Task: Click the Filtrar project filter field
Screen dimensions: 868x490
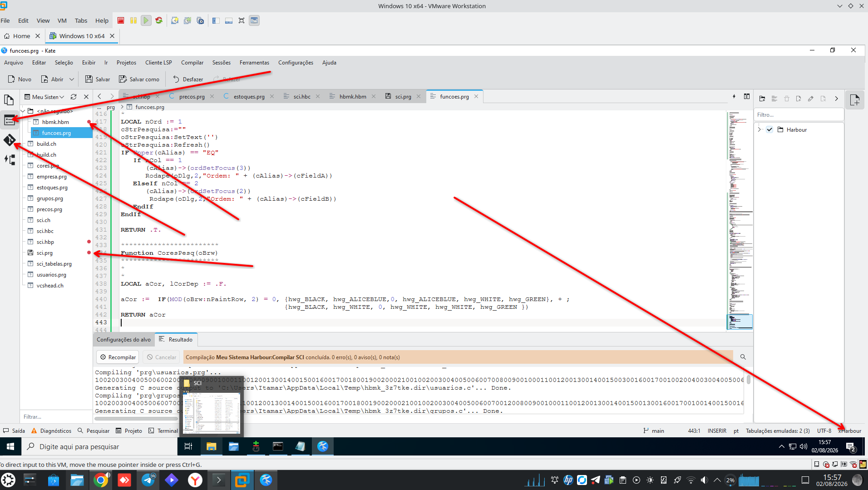Action: point(56,416)
